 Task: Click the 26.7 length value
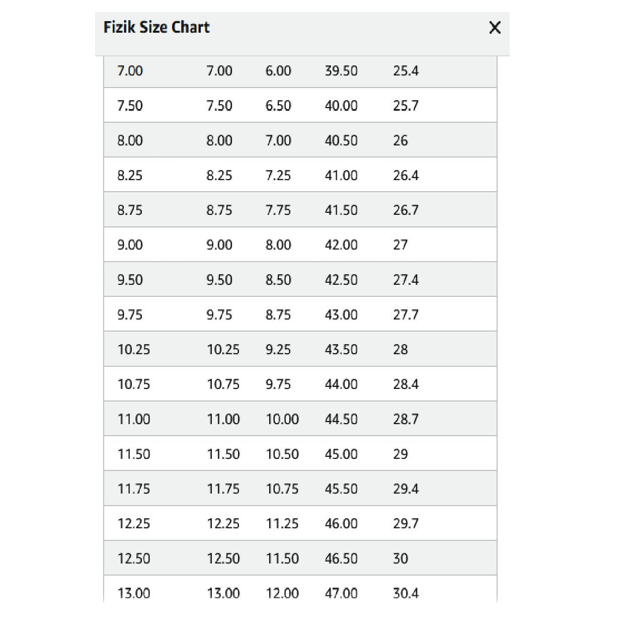pos(406,210)
